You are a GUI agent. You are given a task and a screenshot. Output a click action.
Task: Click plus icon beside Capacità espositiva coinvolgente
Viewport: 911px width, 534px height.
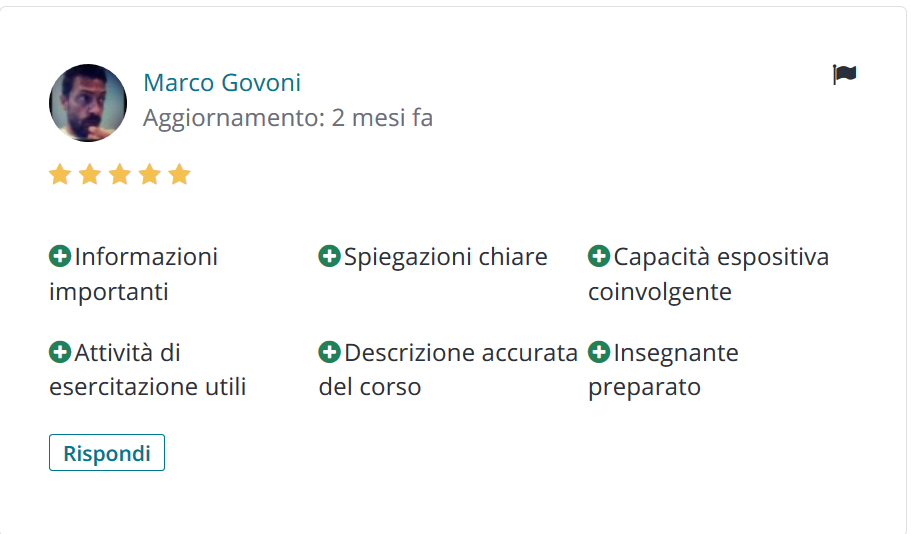pyautogui.click(x=599, y=256)
